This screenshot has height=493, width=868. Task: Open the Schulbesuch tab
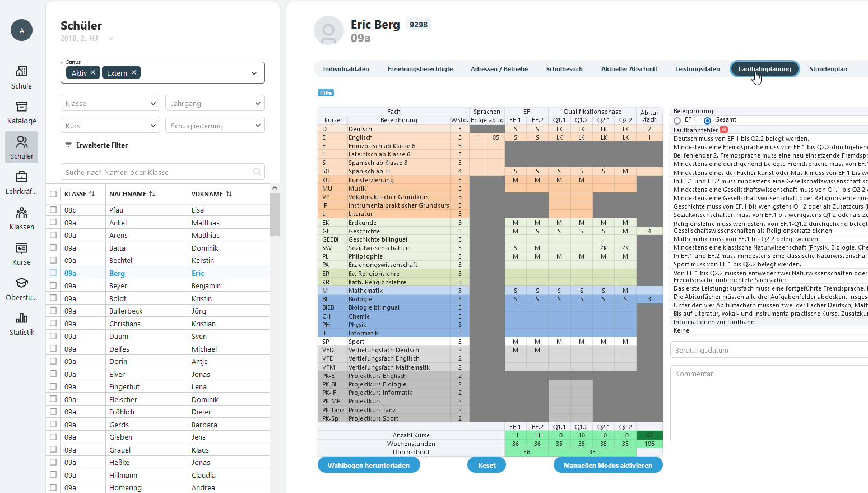pyautogui.click(x=564, y=69)
